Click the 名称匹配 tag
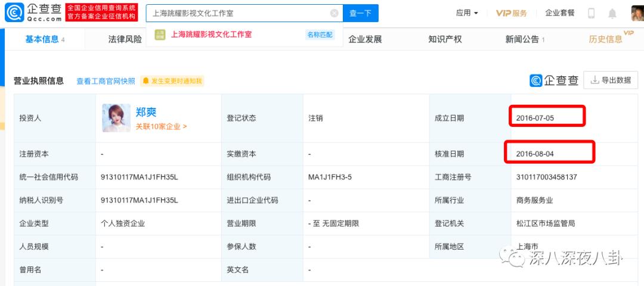Viewport: 644px width, 286px height. pyautogui.click(x=320, y=35)
